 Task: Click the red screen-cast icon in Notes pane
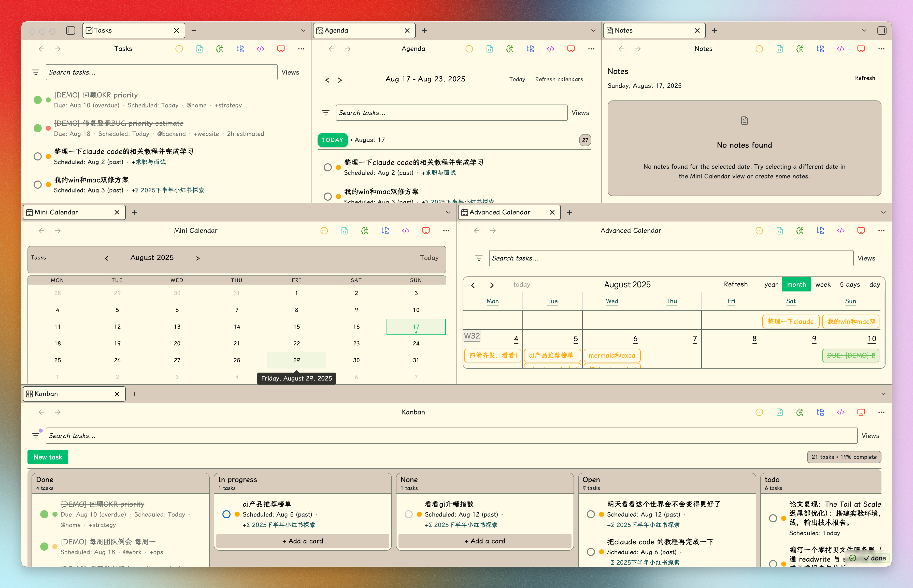click(861, 49)
